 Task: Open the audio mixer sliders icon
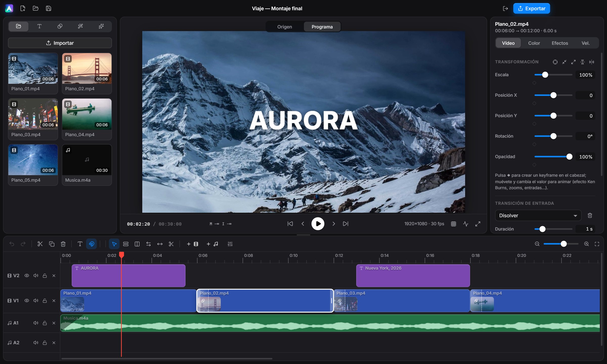(230, 244)
